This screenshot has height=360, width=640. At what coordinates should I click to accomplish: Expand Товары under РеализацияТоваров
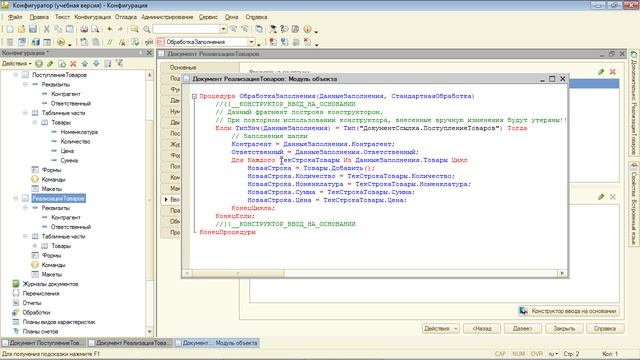click(x=35, y=246)
